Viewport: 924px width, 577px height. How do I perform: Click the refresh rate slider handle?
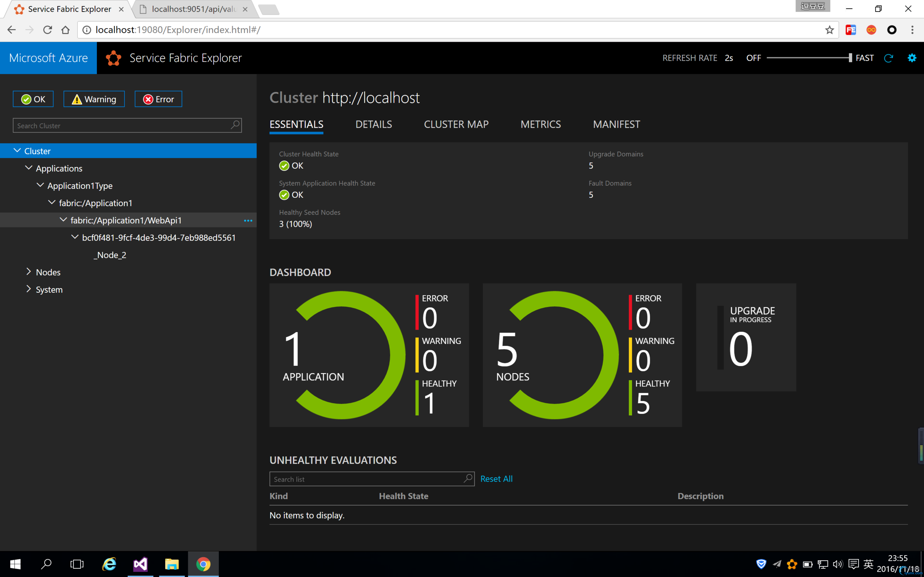coord(850,58)
